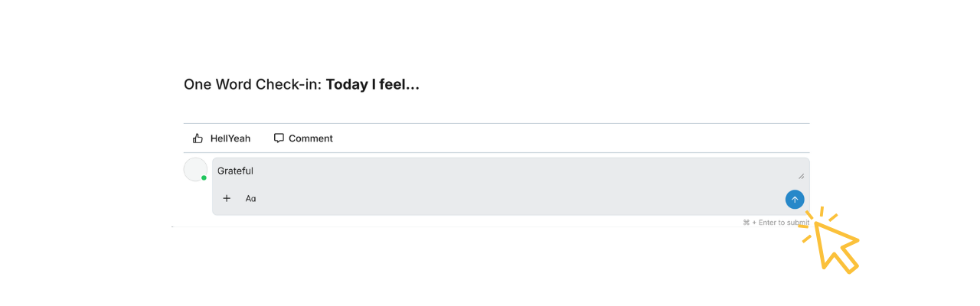Screen dimensions: 980x306
Task: Click the HellYeah thumbs-up icon
Action: click(198, 138)
